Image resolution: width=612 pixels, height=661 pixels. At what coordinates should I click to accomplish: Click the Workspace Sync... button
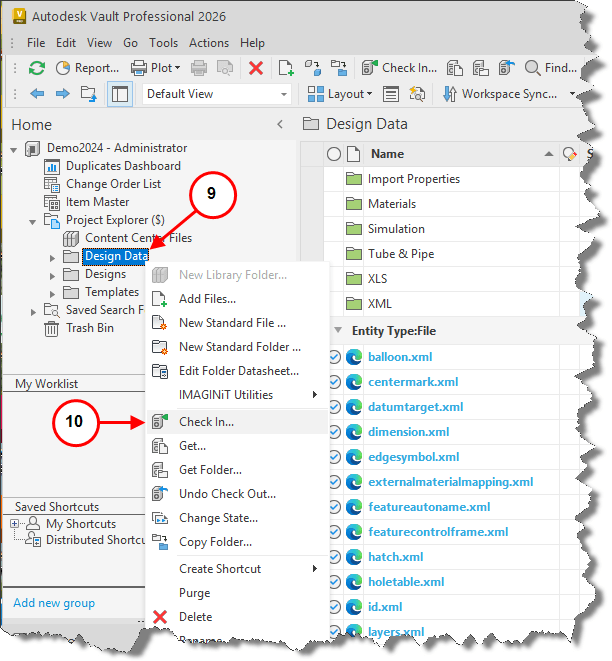tap(500, 94)
